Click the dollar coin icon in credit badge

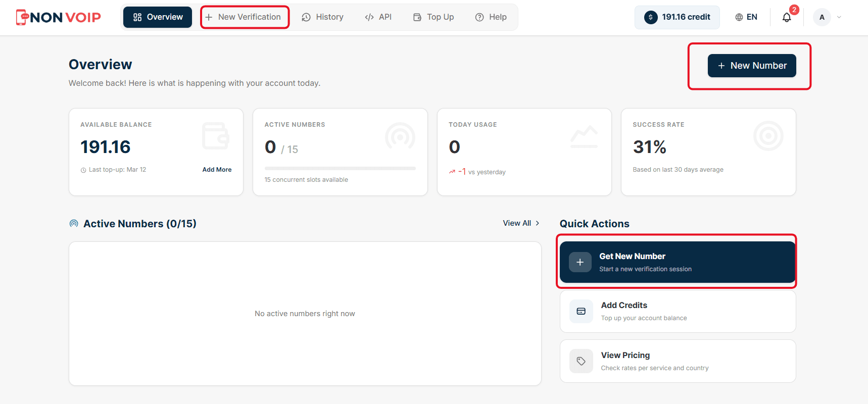651,17
